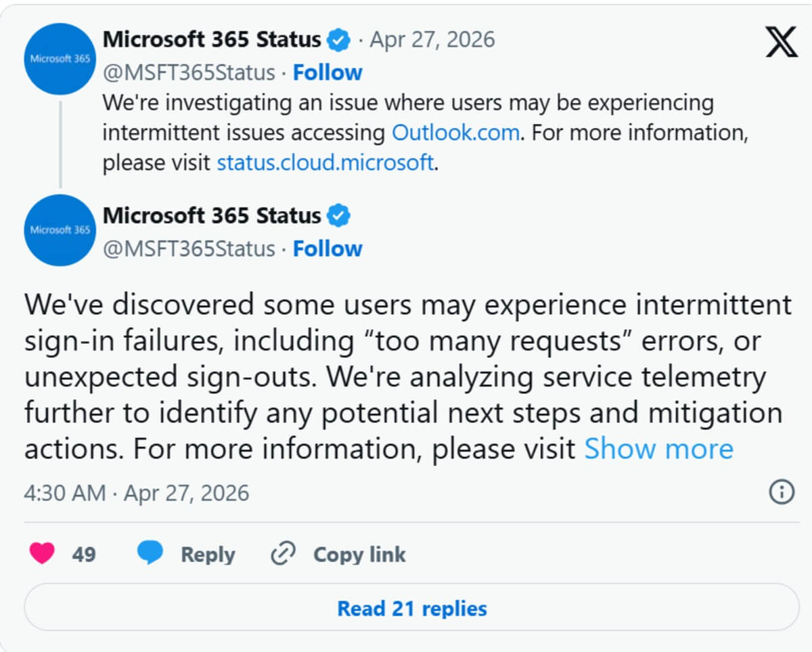Expand the tweet with Show more
This screenshot has width=812, height=652.
click(658, 448)
